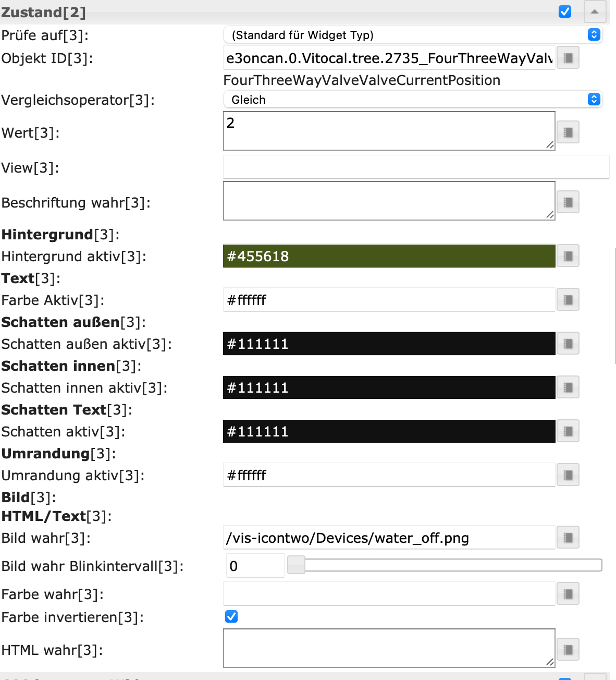Open editor icon beside HTML wahr[3]
This screenshot has height=680, width=616.
click(x=568, y=650)
